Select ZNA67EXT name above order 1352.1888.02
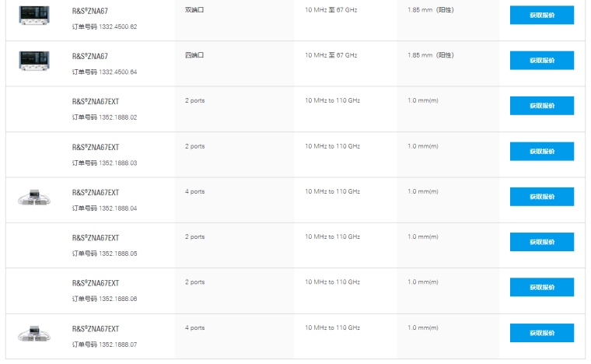The height and width of the screenshot is (364, 591). pos(95,102)
